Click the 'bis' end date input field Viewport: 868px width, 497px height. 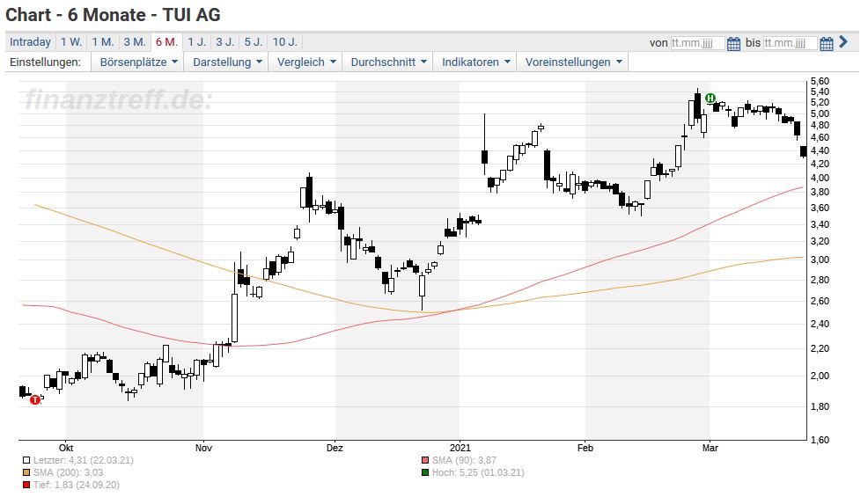(791, 43)
